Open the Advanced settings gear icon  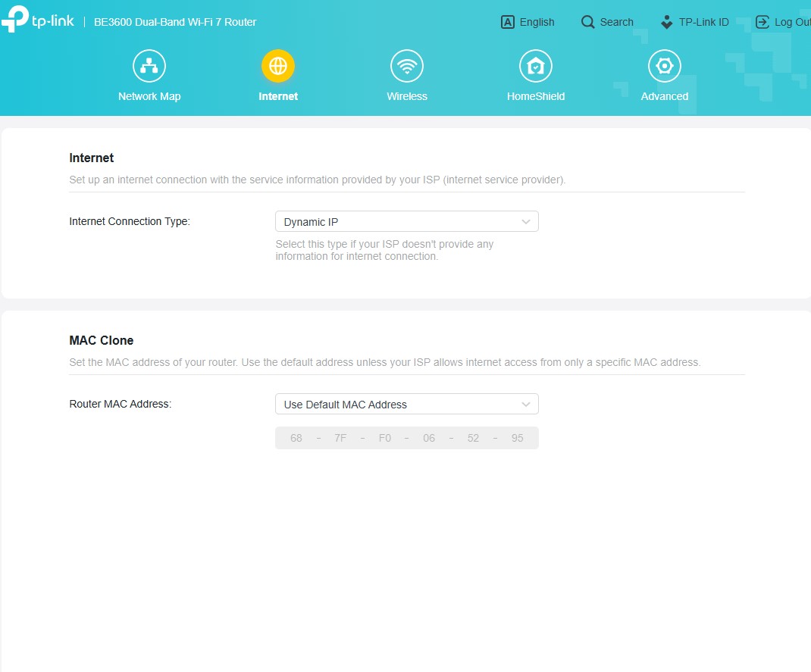pyautogui.click(x=665, y=67)
